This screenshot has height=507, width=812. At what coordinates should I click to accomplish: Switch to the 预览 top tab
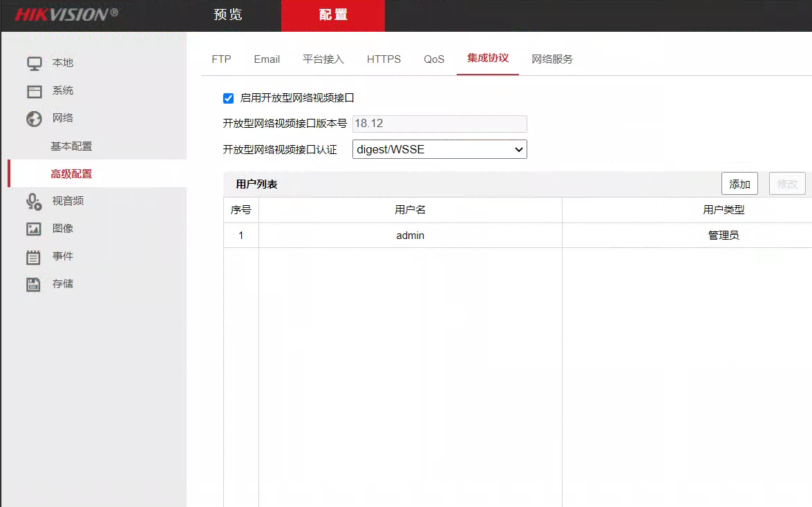[x=228, y=15]
